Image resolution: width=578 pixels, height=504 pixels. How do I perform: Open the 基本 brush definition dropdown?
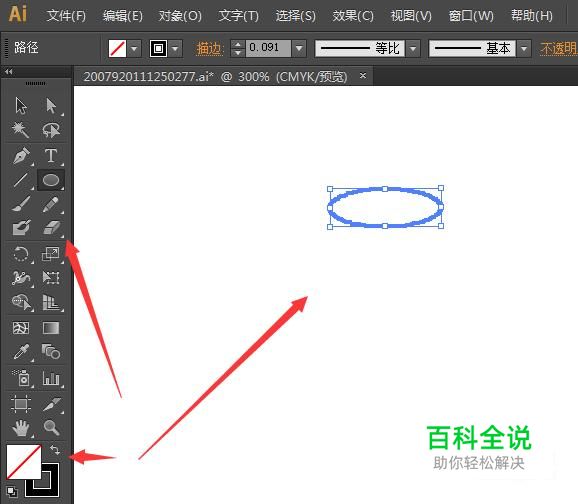click(x=524, y=48)
